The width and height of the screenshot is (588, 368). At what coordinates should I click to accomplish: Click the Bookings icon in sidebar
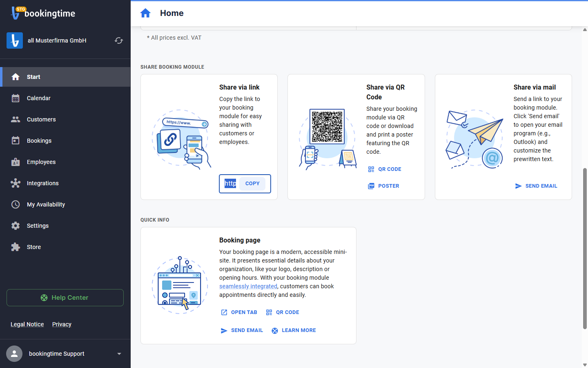tap(16, 141)
